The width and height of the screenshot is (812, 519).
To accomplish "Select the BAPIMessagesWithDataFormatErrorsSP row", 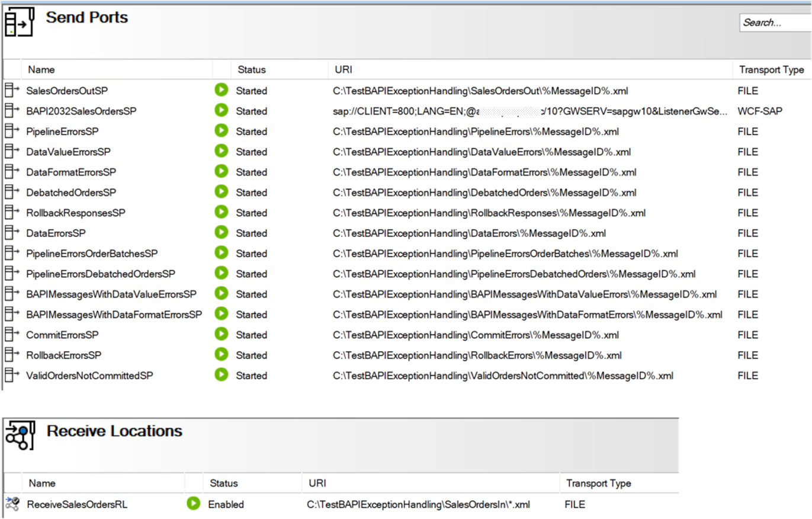I will (x=406, y=314).
